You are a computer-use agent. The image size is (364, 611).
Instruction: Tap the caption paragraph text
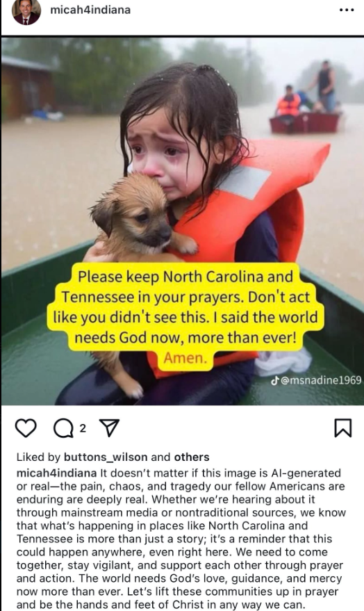pyautogui.click(x=181, y=539)
